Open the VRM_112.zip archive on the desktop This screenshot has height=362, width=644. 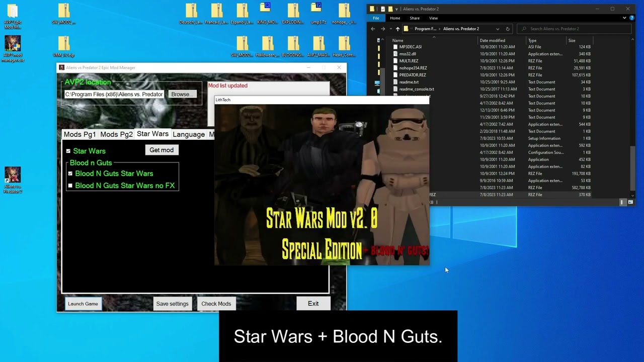64,47
